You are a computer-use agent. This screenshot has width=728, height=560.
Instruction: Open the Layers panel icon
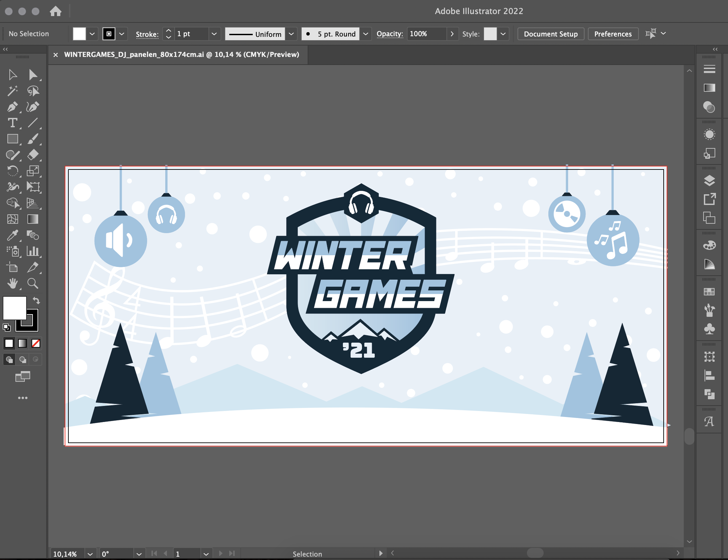(709, 181)
